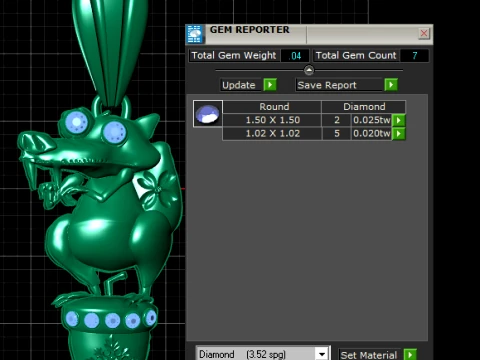Select the 1.50 X 1.50 gem row
Image resolution: width=480 pixels, height=360 pixels.
coord(314,120)
